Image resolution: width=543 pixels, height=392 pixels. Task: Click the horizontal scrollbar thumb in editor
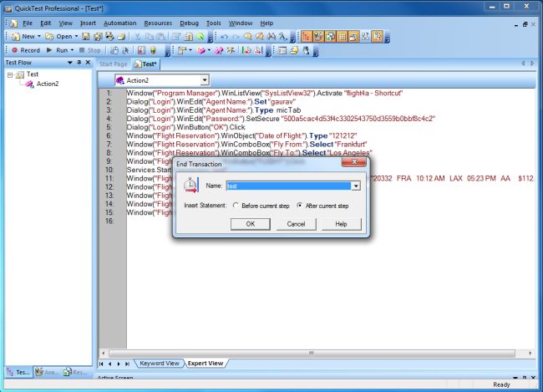[x=312, y=354]
